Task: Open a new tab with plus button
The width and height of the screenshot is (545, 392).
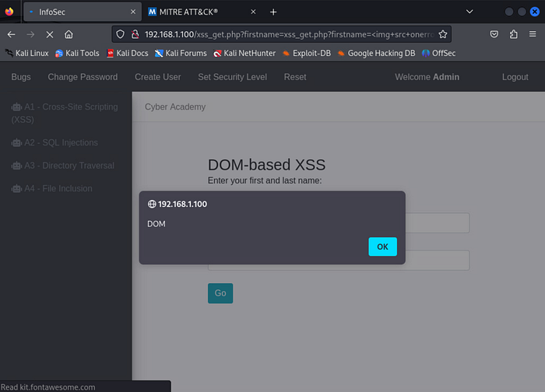Action: point(273,12)
